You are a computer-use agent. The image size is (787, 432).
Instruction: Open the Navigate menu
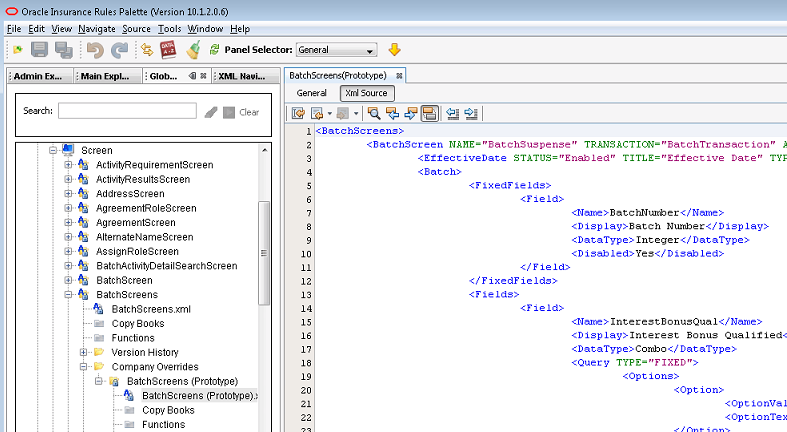coord(98,29)
